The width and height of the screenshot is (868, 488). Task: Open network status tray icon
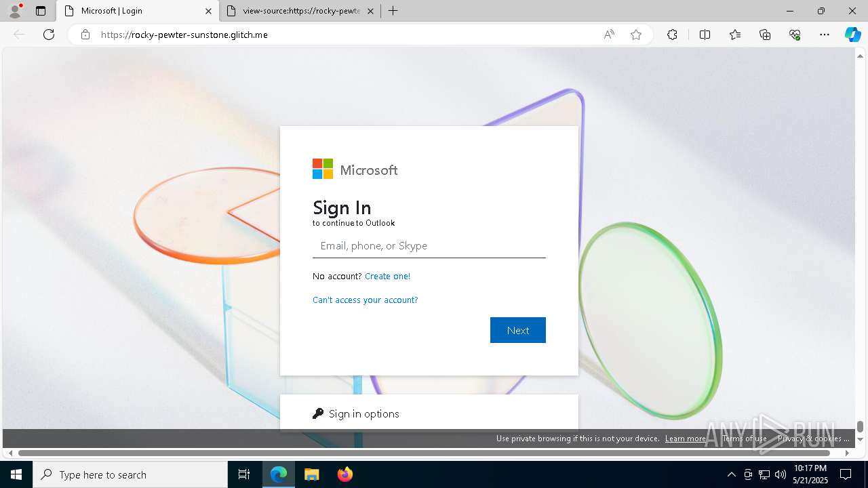coord(764,474)
